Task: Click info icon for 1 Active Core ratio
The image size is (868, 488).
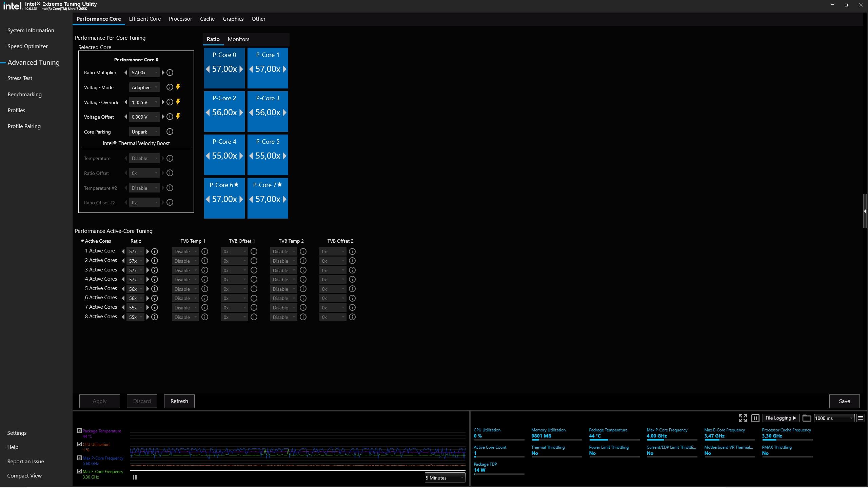Action: point(155,251)
